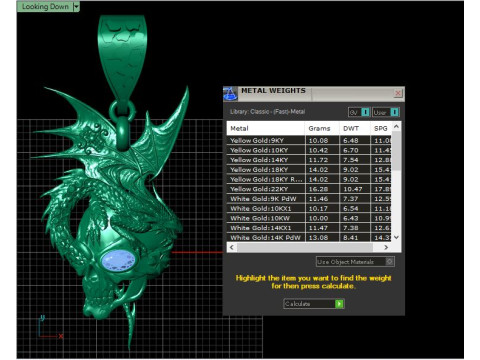Click the vertical scrollbar thumb
The width and height of the screenshot is (480, 360).
[396, 151]
